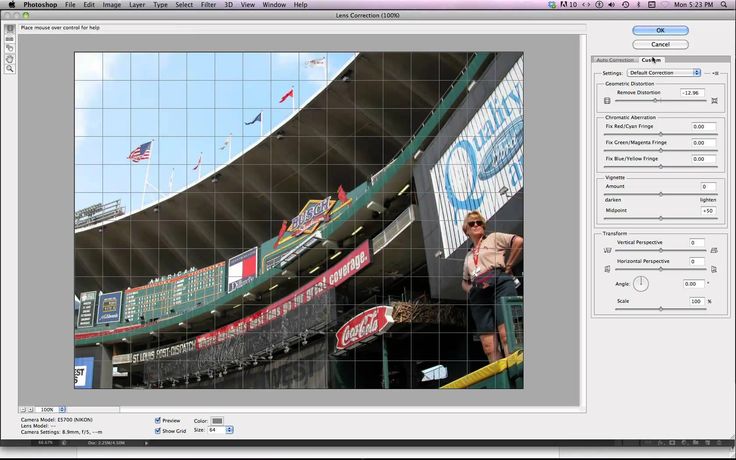Click the right Horizontal Perspective icon
The width and height of the screenshot is (736, 460).
coord(714,269)
